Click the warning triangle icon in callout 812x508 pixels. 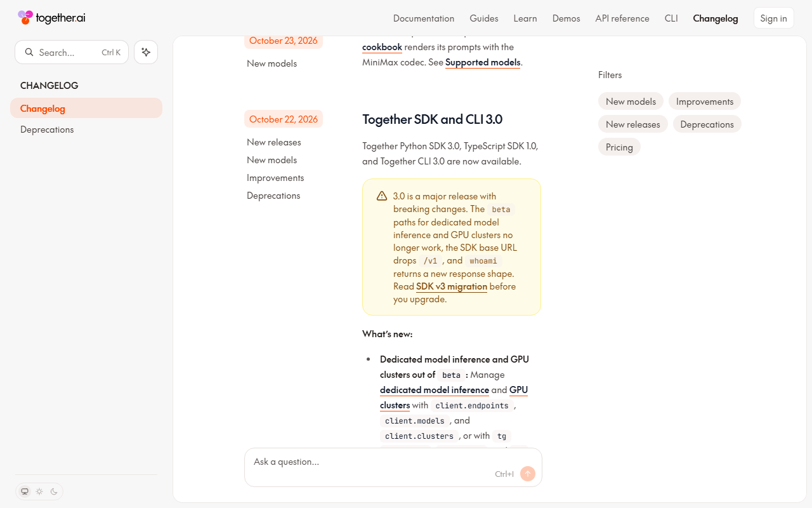(x=382, y=196)
